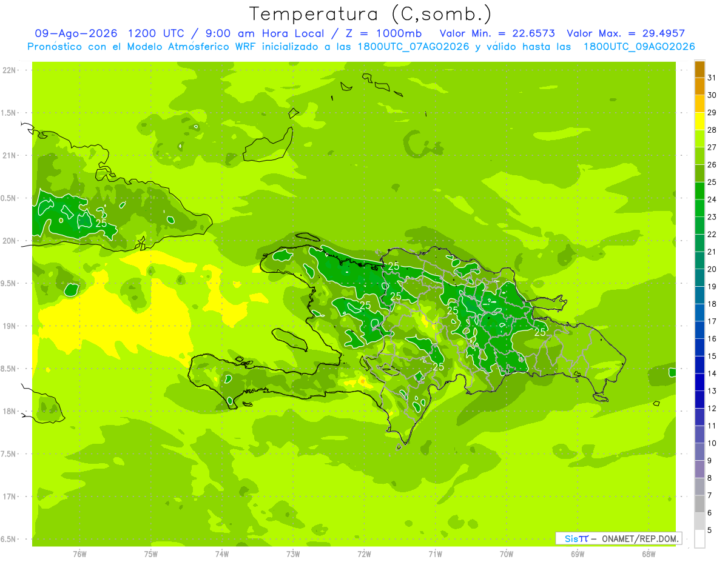
Task: Click the '75W' longitude label
Action: (x=150, y=554)
